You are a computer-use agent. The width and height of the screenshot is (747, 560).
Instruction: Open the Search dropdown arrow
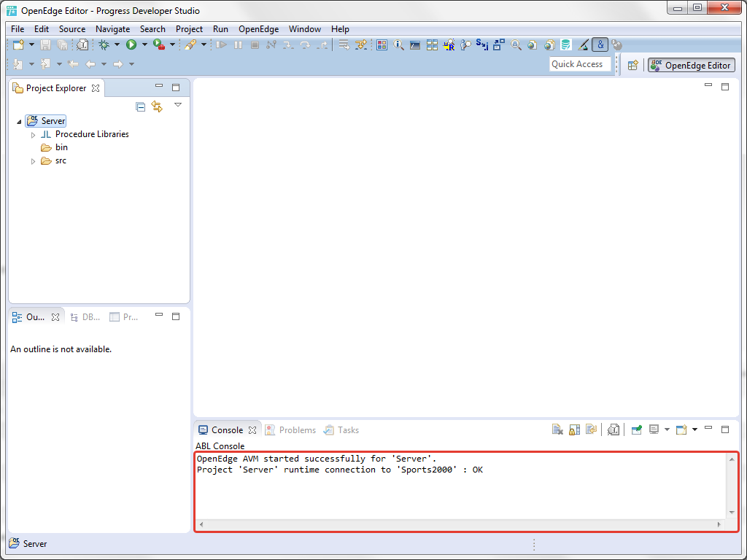click(204, 44)
